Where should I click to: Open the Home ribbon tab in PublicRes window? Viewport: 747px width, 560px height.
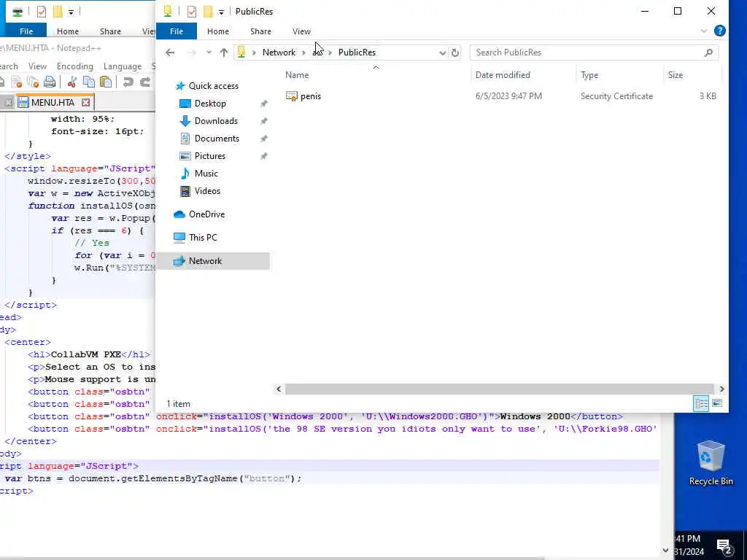[218, 31]
